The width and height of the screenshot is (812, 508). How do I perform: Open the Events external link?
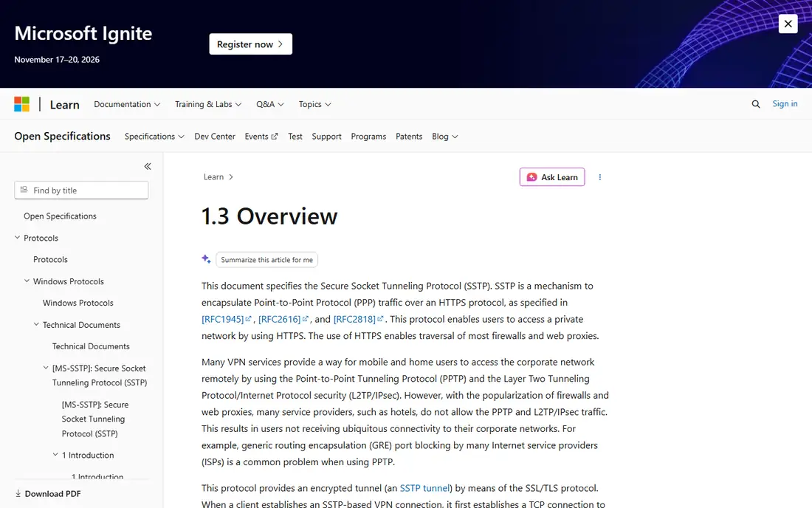261,136
